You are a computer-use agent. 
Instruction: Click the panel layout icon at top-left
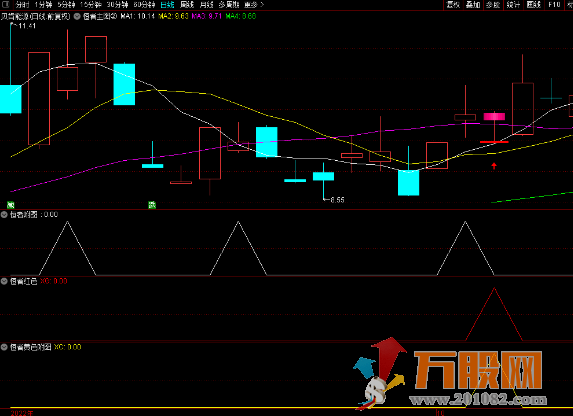(x=5, y=4)
